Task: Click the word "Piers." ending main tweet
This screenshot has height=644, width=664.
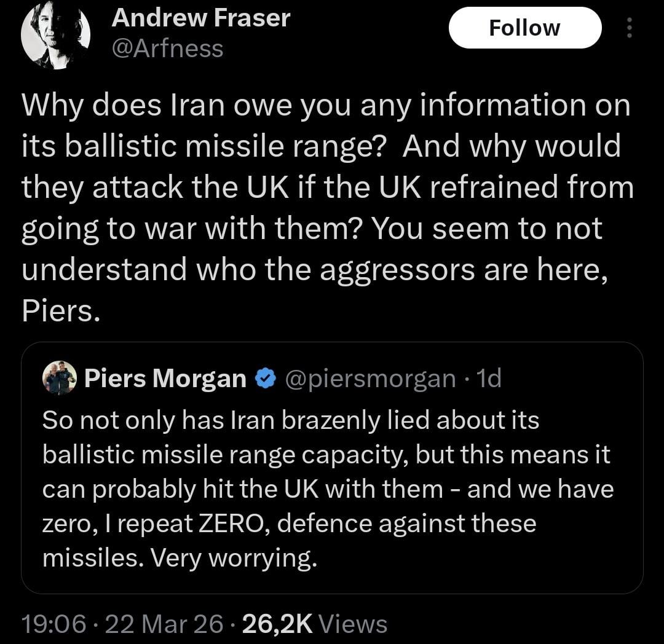Action: click(60, 311)
